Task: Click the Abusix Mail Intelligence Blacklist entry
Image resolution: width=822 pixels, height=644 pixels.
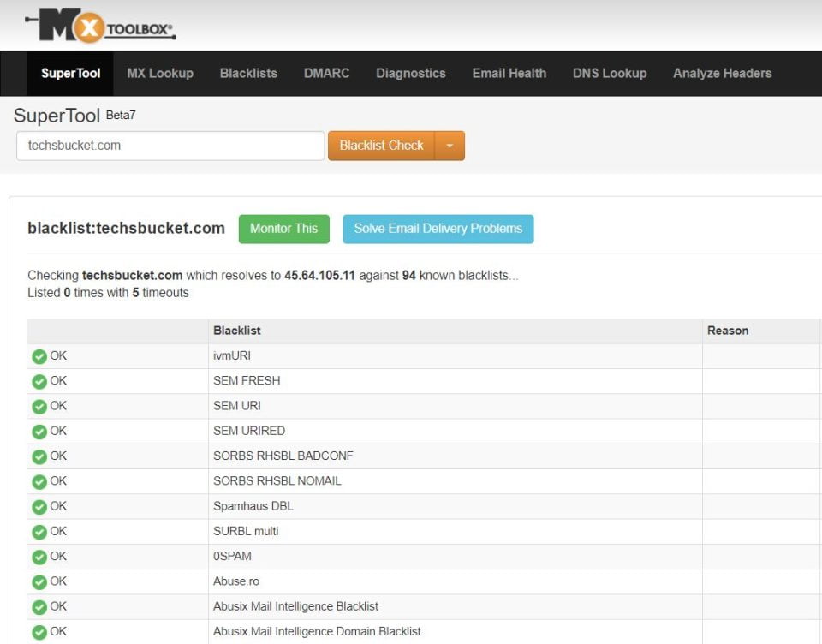Action: [x=295, y=607]
